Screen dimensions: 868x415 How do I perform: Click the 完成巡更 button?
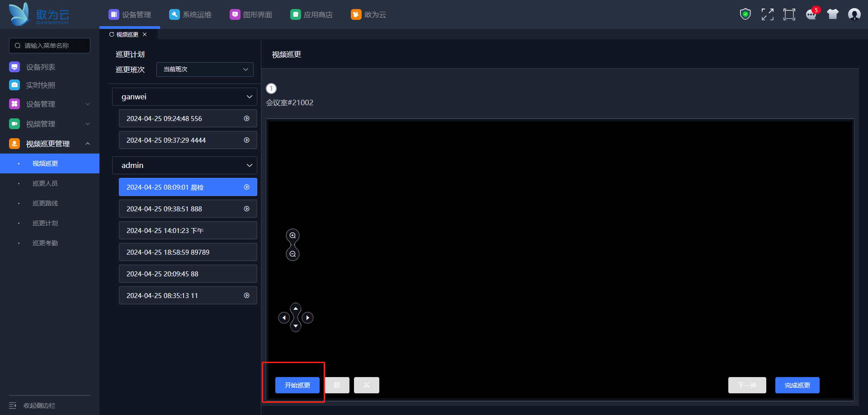coord(797,385)
